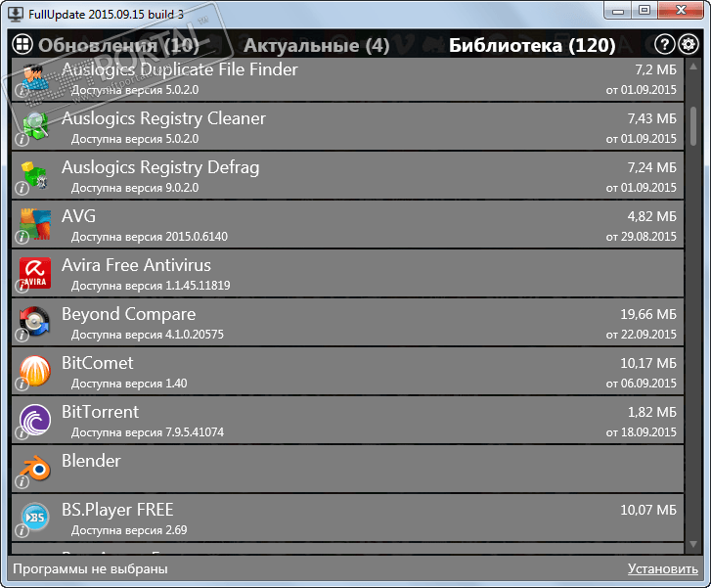Click the date от 06.09.2015
711x588 pixels.
click(642, 384)
